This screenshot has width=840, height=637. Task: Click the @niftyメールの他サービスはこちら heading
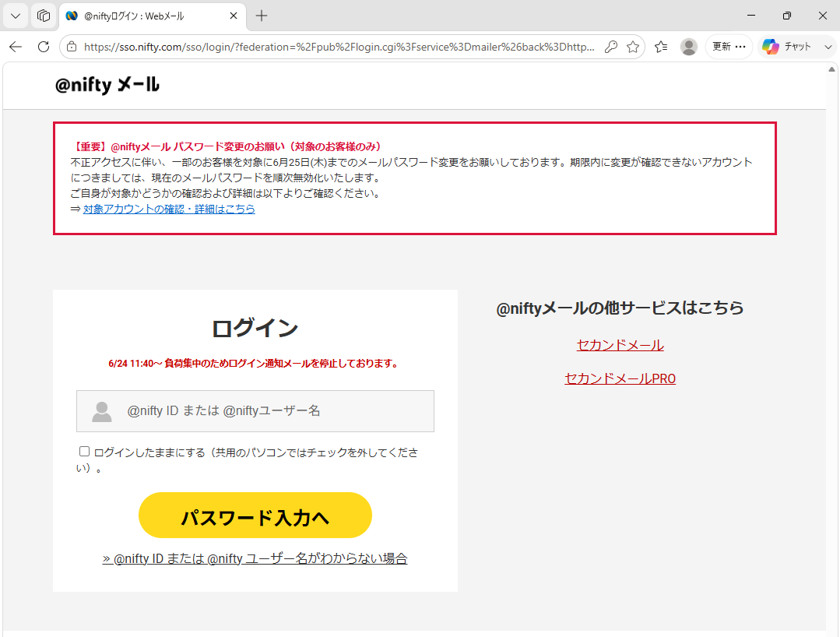pyautogui.click(x=620, y=308)
